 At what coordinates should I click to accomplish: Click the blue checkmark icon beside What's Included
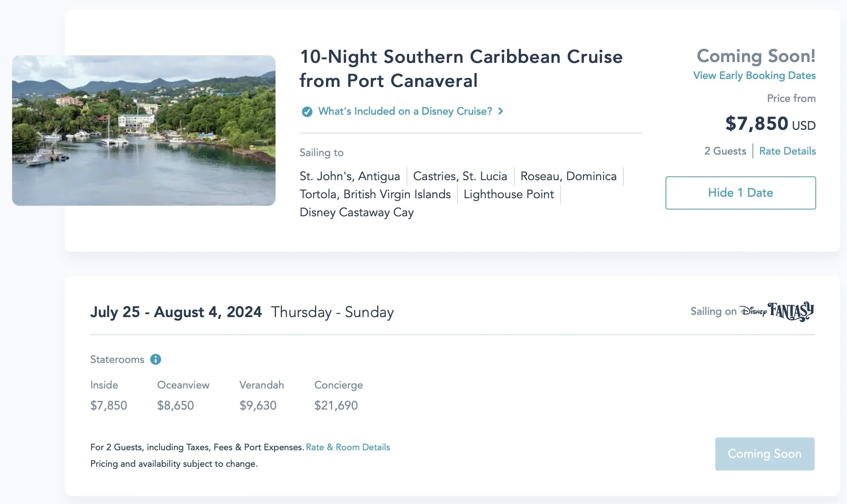[307, 112]
